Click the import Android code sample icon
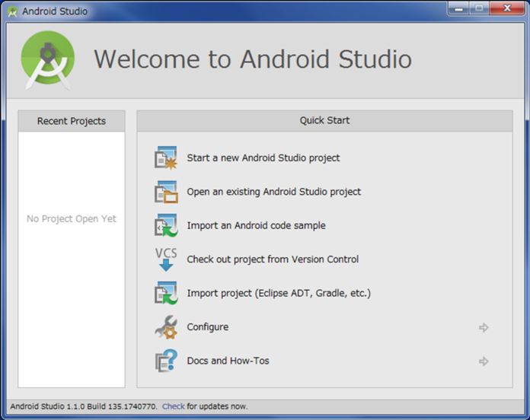530x420 pixels. (166, 226)
